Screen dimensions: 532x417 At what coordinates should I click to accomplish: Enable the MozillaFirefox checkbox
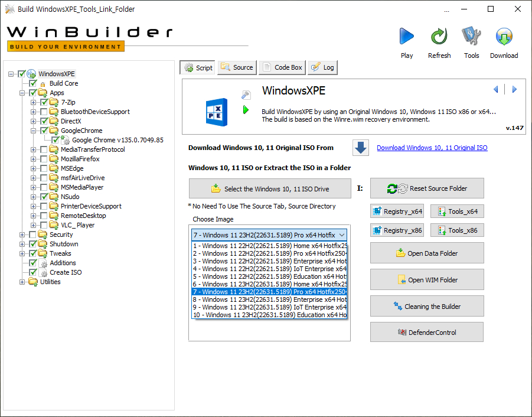click(44, 159)
